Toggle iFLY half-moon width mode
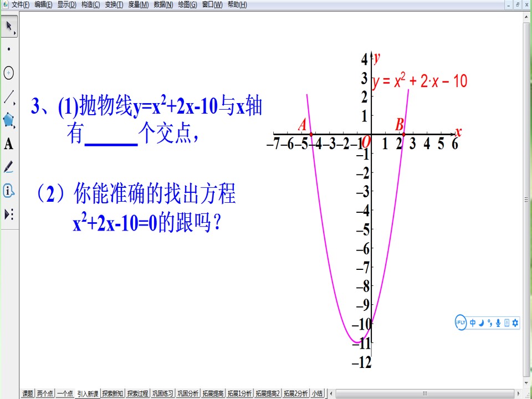 pyautogui.click(x=481, y=323)
